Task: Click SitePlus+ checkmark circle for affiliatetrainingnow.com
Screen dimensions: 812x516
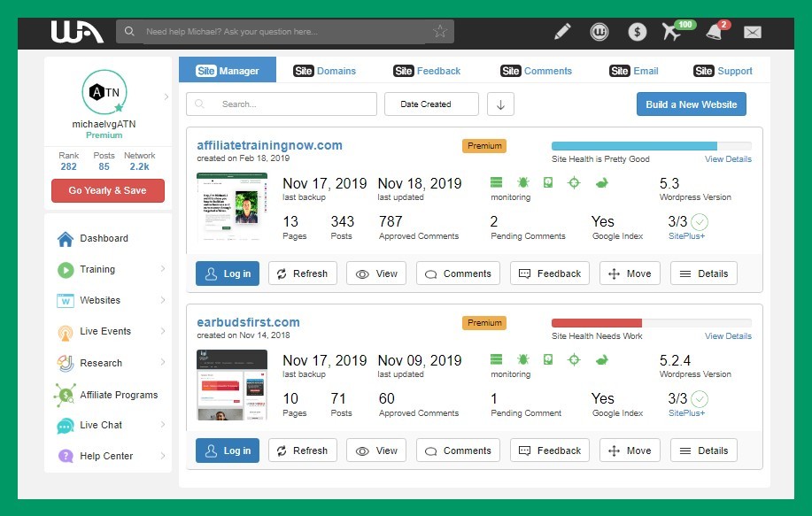Action: tap(700, 222)
